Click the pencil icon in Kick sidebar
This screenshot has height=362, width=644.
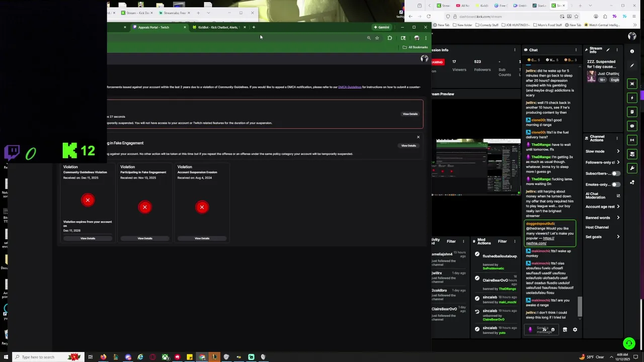632,65
